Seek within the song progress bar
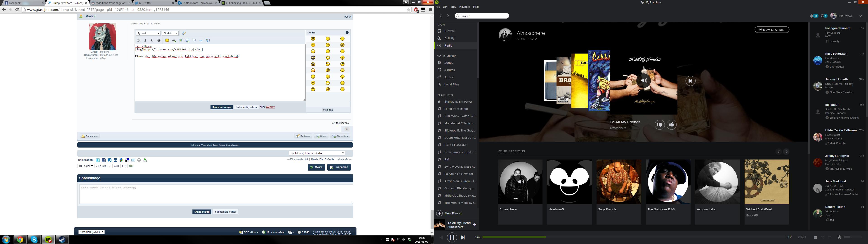 (x=634, y=237)
